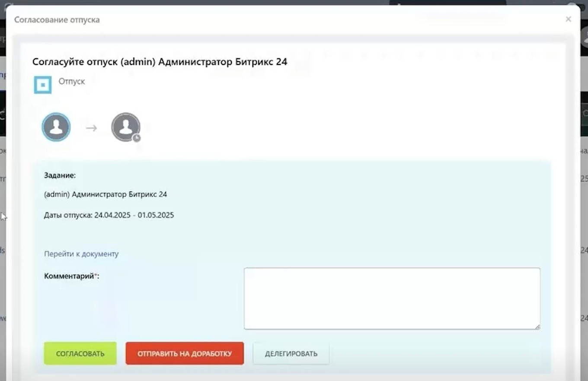Click ОТПРАВИТЬ НА ДОРАБОТКУ to return for revision

(184, 353)
